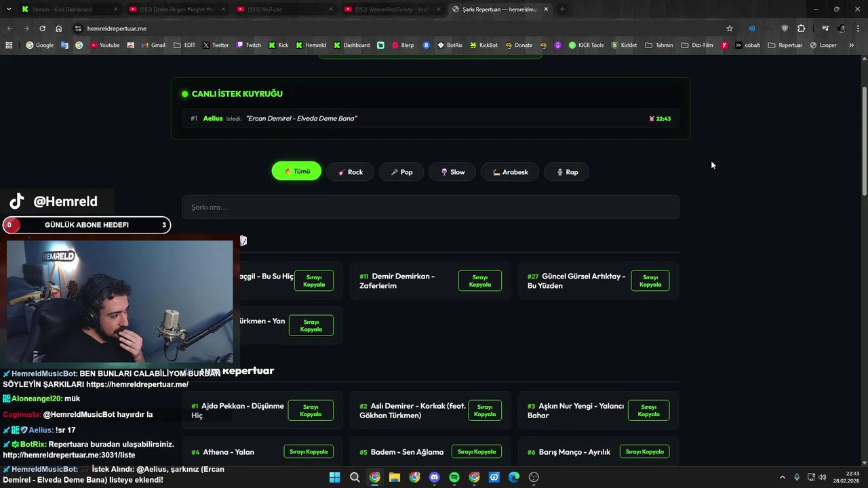The width and height of the screenshot is (868, 488).
Task: Copy queue for Ajda Pekkan - Düşünme Hiç
Action: (311, 410)
